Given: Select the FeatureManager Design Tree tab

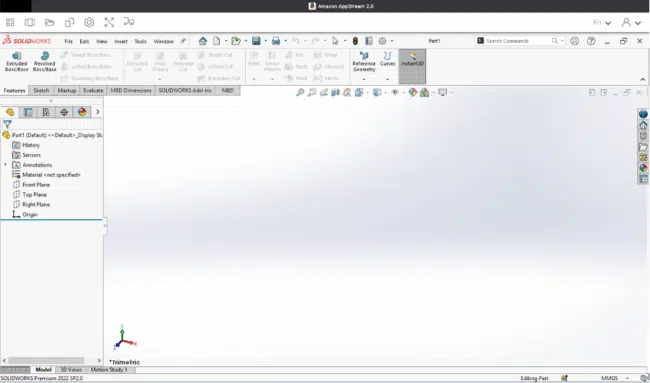Looking at the screenshot, I should tap(10, 112).
